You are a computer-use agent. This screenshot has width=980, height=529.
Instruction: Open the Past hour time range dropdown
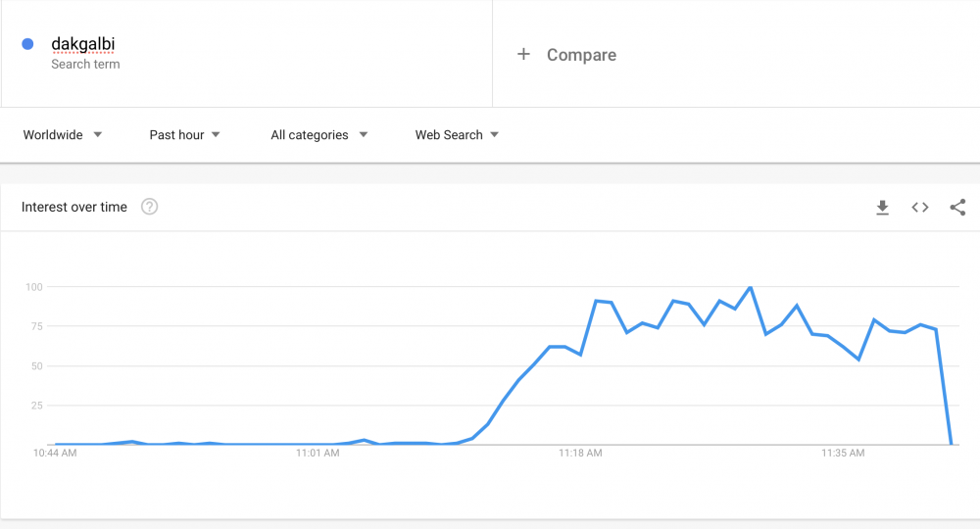point(184,135)
